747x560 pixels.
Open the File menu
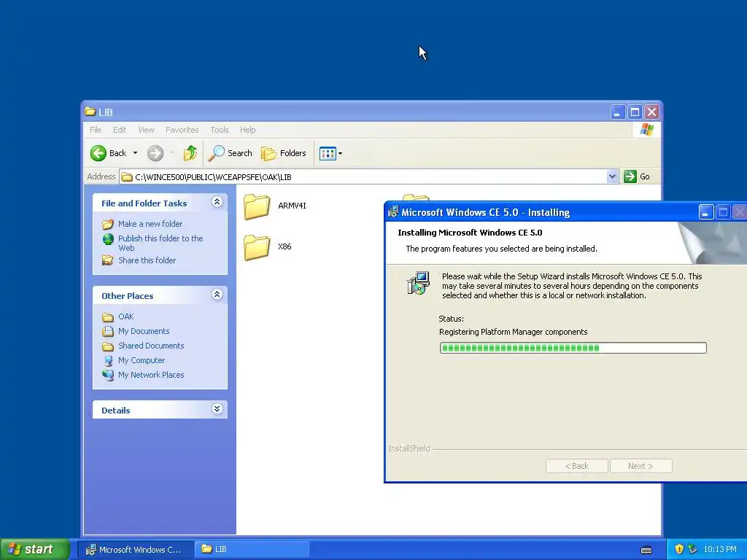96,130
